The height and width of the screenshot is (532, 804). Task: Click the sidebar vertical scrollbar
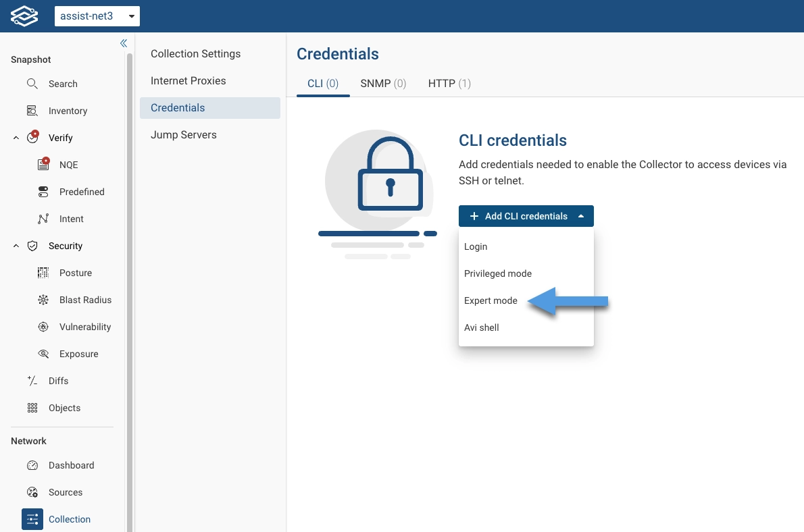pos(130,270)
